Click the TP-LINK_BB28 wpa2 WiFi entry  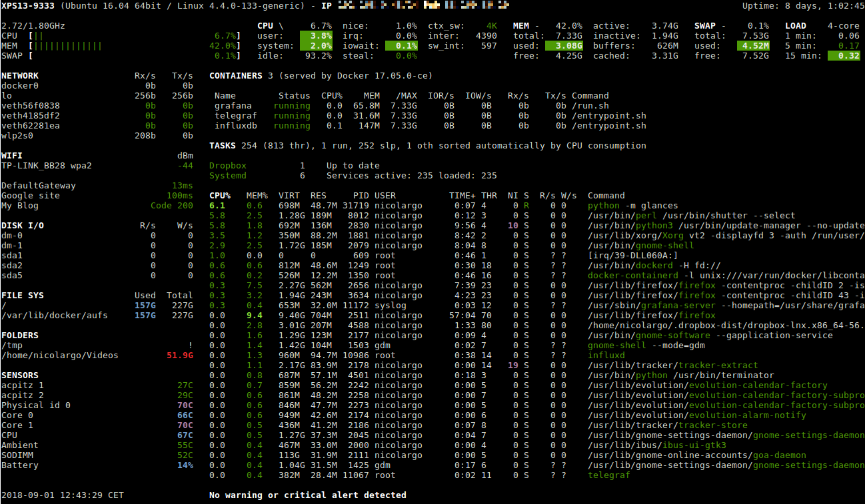(97, 166)
